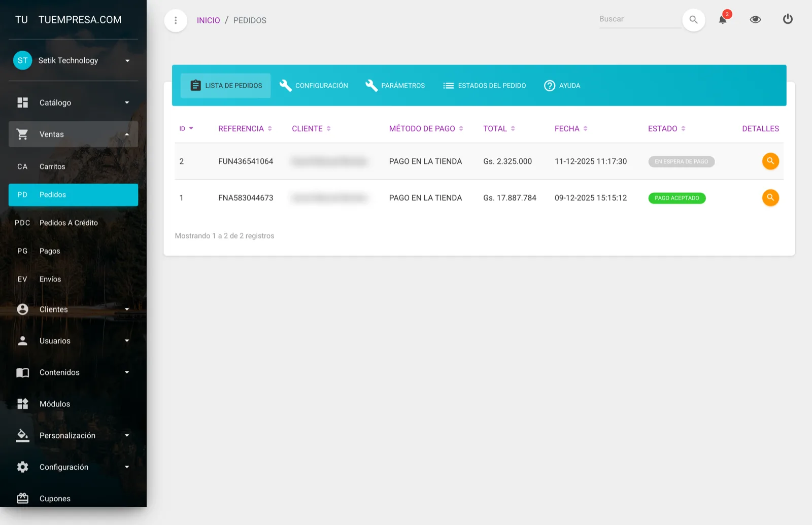This screenshot has height=525, width=812.
Task: Click the Módulos widgets icon
Action: pos(22,404)
